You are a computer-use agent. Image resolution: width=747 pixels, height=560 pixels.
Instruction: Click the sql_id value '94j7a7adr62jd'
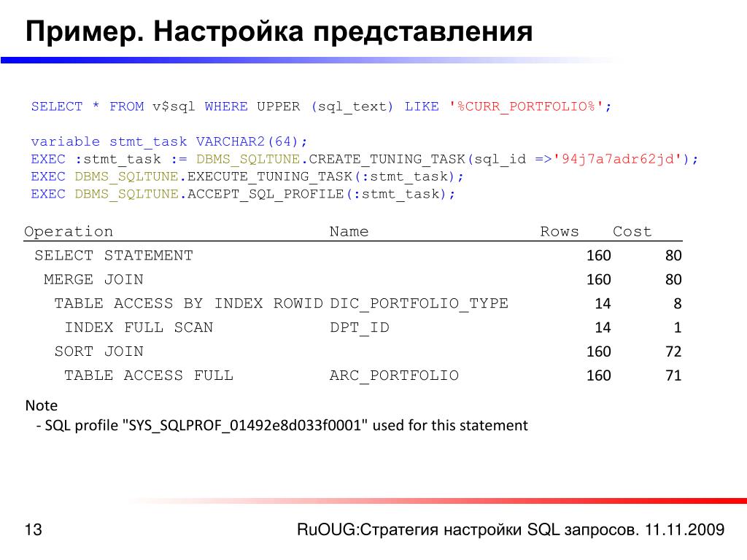[x=618, y=159]
